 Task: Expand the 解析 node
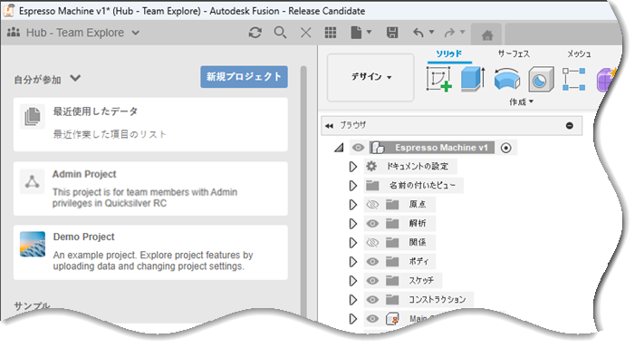click(x=353, y=224)
